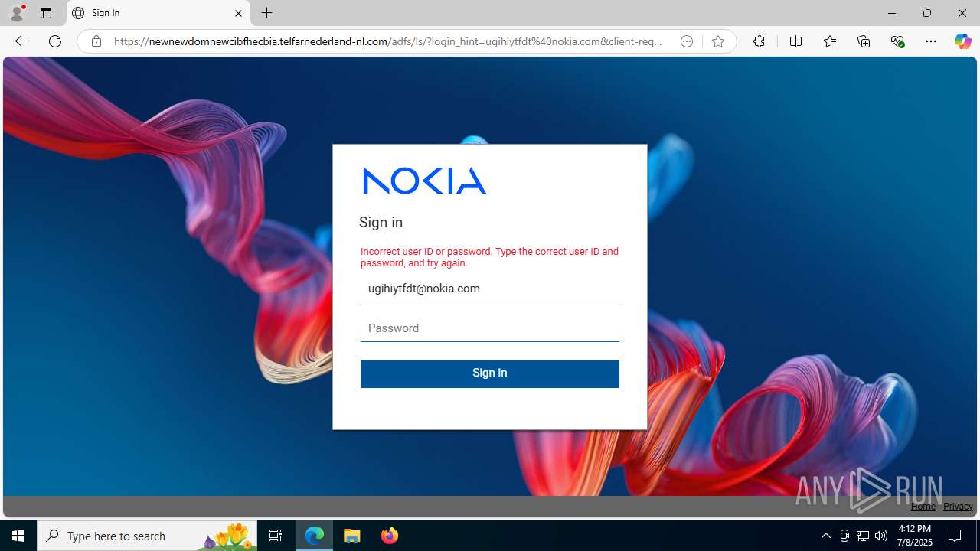
Task: Close the Sign In tab
Action: click(238, 13)
